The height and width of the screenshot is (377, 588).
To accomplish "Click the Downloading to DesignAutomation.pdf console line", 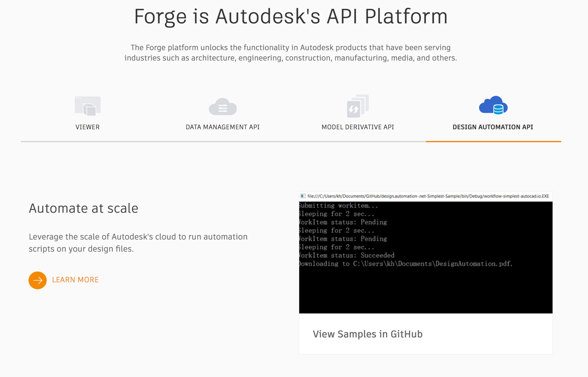I will (405, 264).
